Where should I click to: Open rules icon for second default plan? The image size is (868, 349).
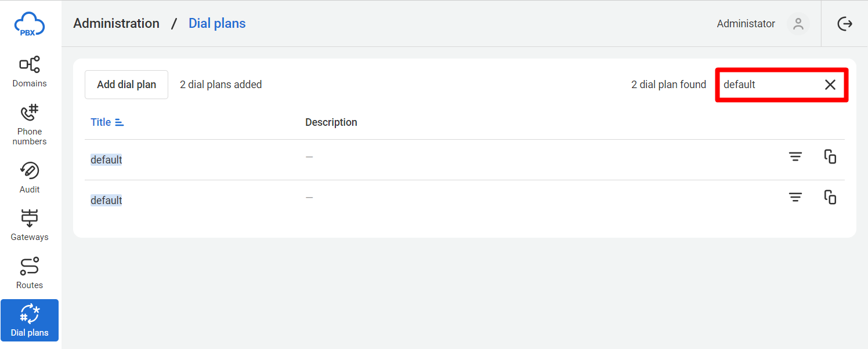point(795,197)
